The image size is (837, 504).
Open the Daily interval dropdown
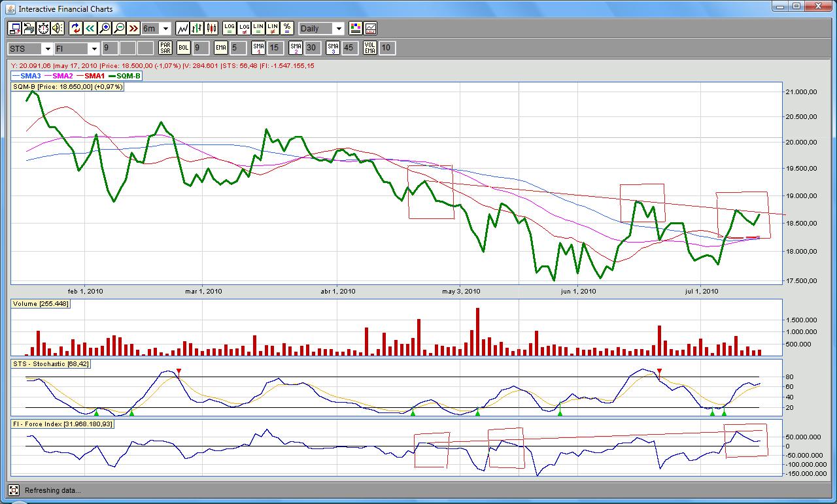pyautogui.click(x=338, y=29)
